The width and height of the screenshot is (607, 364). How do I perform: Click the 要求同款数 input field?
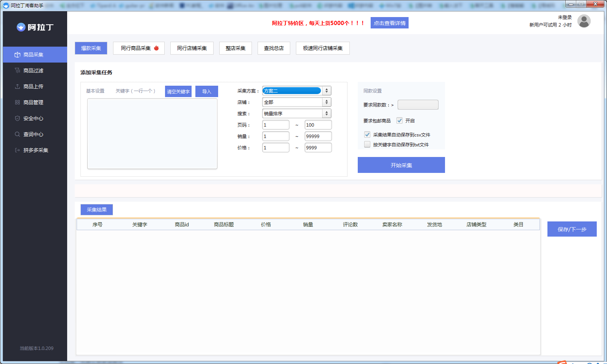(418, 105)
